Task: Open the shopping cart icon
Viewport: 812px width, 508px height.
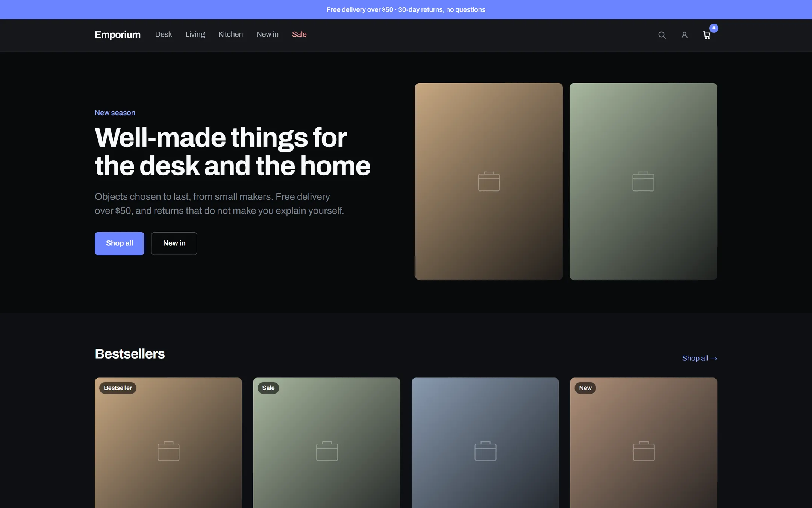Action: 707,35
